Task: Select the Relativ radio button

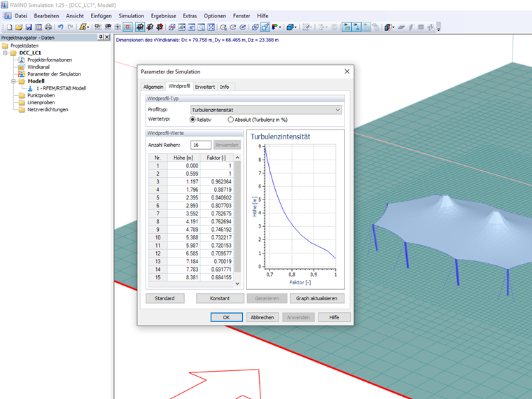Action: click(x=192, y=120)
